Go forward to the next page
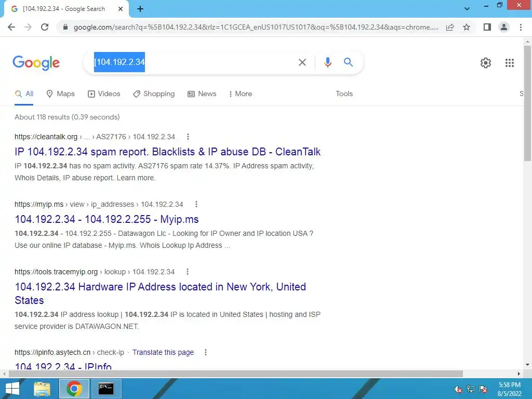 pyautogui.click(x=28, y=27)
